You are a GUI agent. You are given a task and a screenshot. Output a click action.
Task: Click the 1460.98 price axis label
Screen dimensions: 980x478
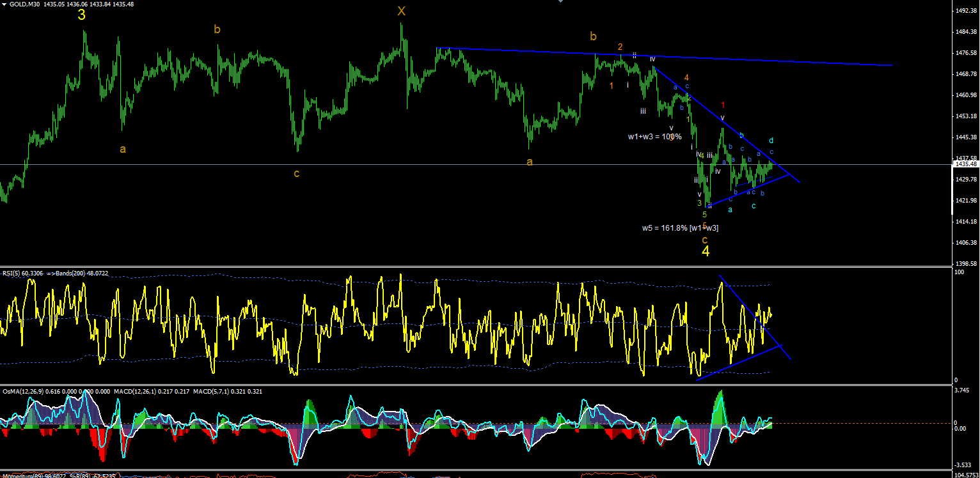click(x=966, y=95)
